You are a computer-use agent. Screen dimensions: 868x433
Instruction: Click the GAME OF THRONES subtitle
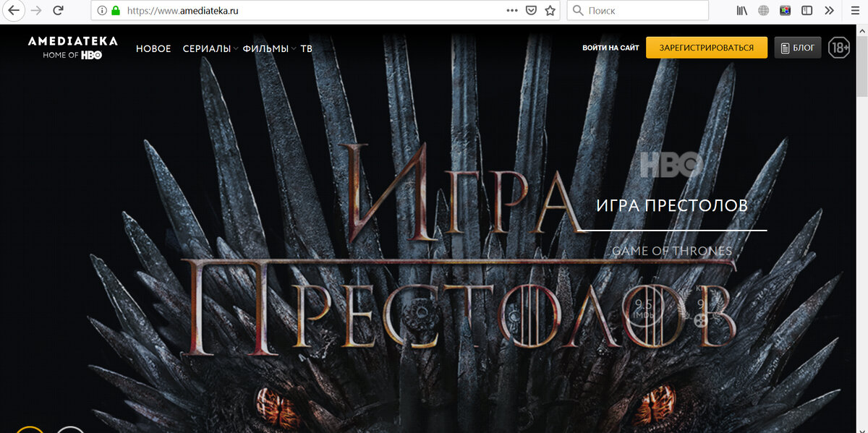672,252
